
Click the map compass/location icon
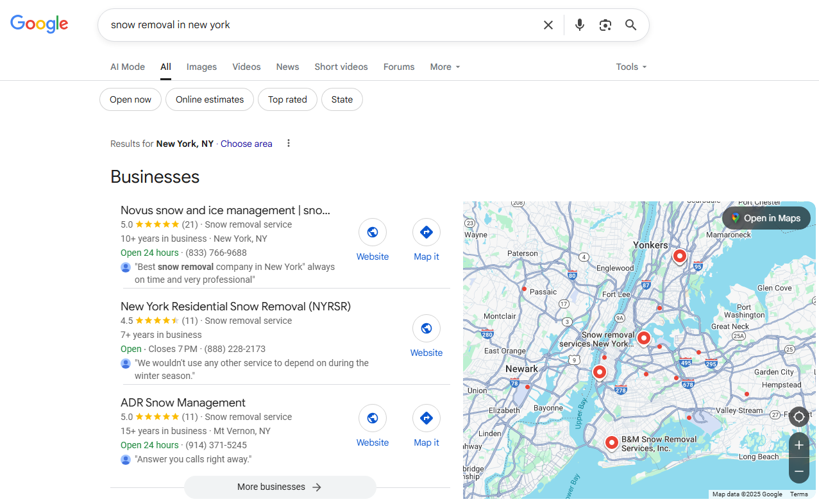798,417
